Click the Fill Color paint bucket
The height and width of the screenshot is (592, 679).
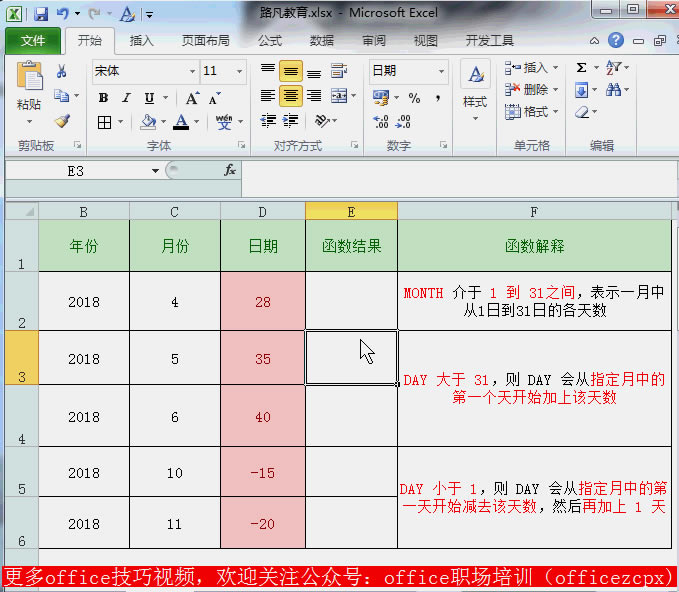click(148, 122)
